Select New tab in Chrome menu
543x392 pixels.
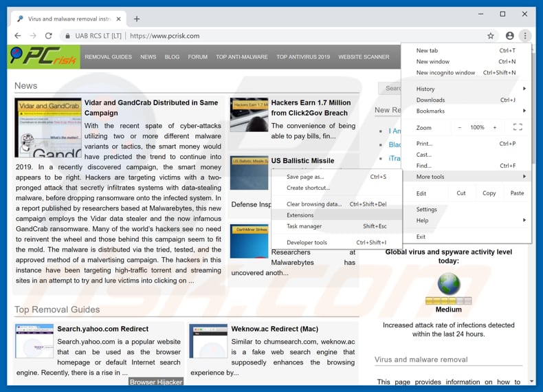[467, 51]
